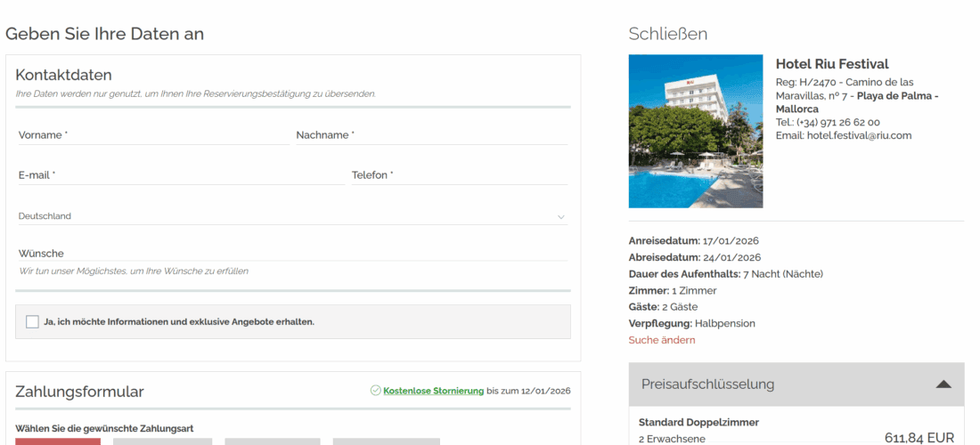Image resolution: width=980 pixels, height=445 pixels.
Task: Click the Hotel Riu Festival name
Action: [x=831, y=64]
